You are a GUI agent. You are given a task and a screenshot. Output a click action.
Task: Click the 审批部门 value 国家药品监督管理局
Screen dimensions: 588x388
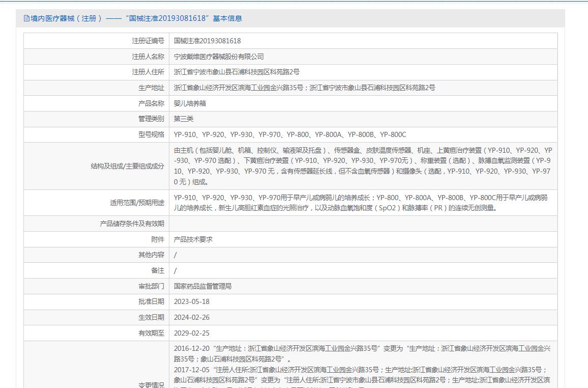click(x=202, y=286)
